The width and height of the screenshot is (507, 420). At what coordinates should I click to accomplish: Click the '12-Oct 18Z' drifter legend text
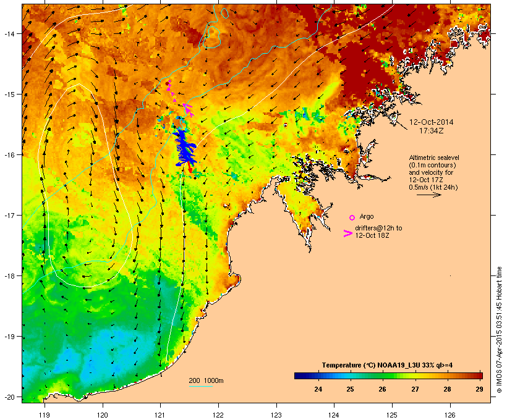(x=372, y=235)
